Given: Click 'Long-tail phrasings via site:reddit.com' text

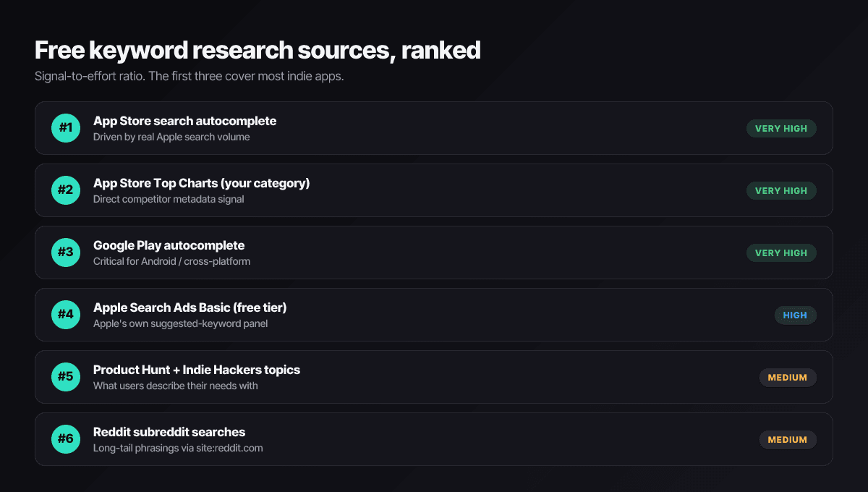Looking at the screenshot, I should pyautogui.click(x=178, y=448).
